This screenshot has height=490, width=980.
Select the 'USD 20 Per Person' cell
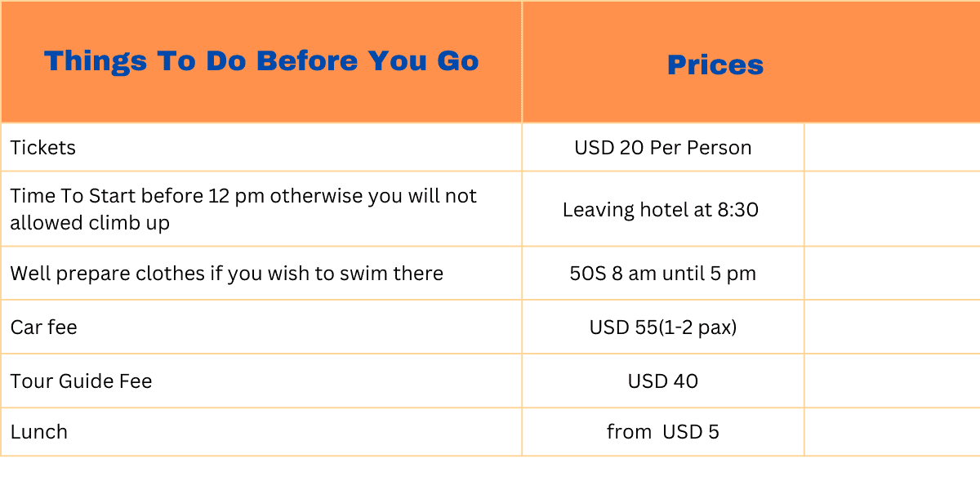(663, 148)
